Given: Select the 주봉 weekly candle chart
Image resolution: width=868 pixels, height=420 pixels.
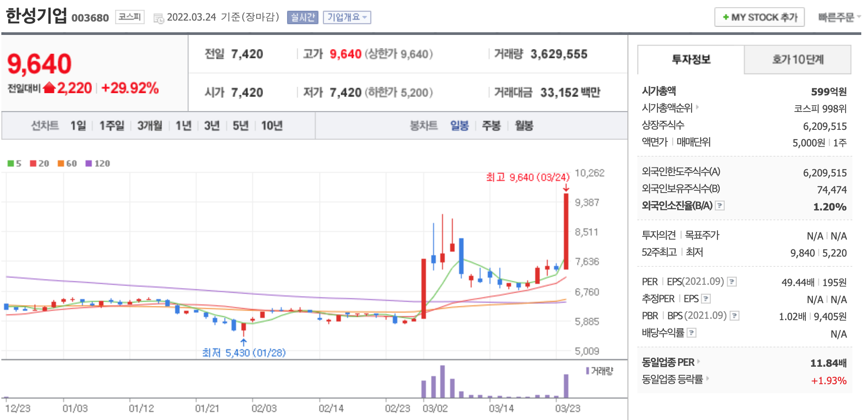Looking at the screenshot, I should pos(491,126).
